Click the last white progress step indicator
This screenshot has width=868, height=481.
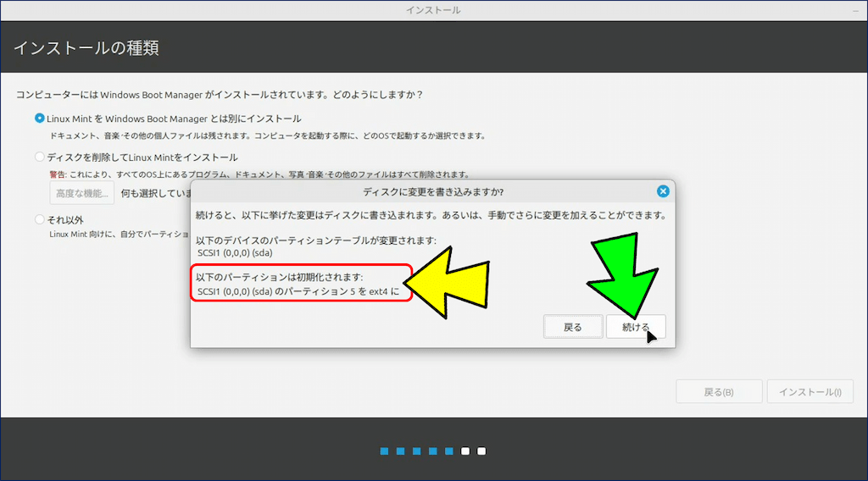[481, 451]
